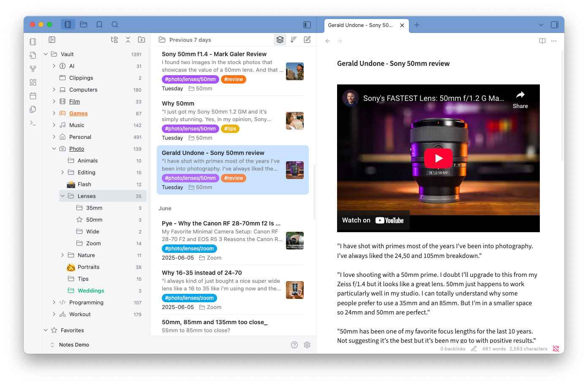Click the search magnifier icon in top bar
The image size is (588, 385).
pos(115,25)
